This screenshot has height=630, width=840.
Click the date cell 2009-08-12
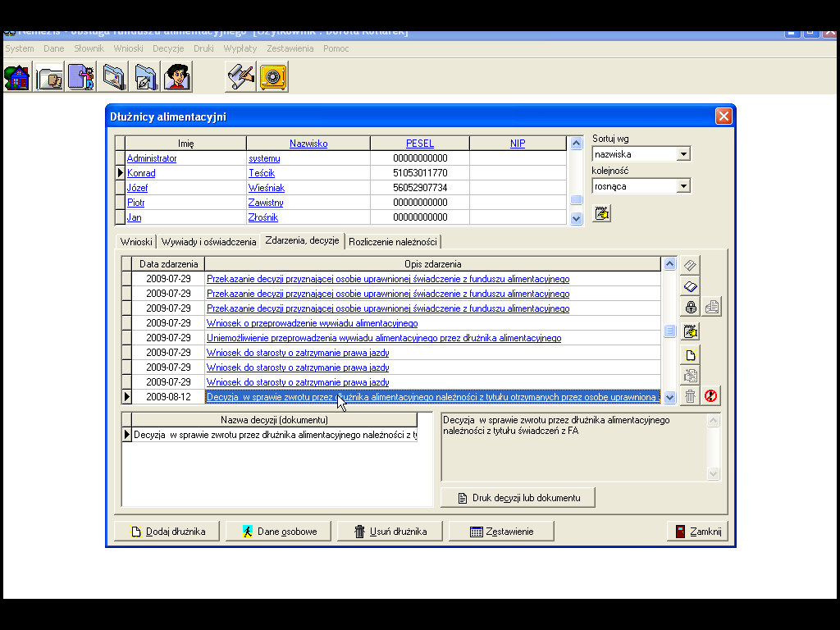pyautogui.click(x=168, y=397)
